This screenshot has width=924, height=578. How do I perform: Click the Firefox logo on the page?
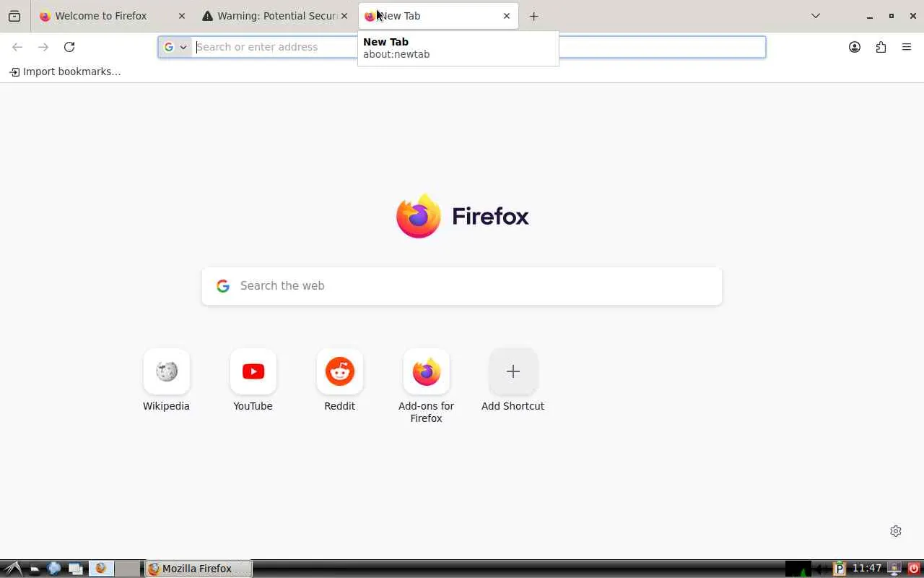pos(462,216)
